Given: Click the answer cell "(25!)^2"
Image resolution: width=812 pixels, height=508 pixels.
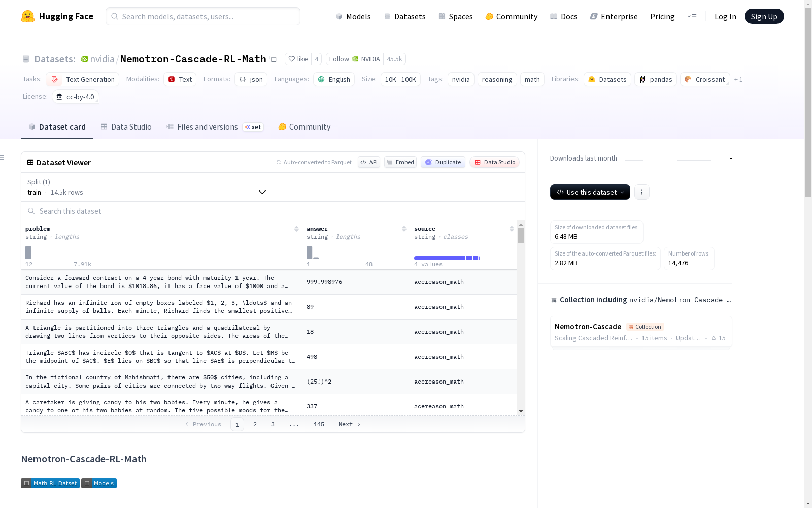Looking at the screenshot, I should coord(319,382).
